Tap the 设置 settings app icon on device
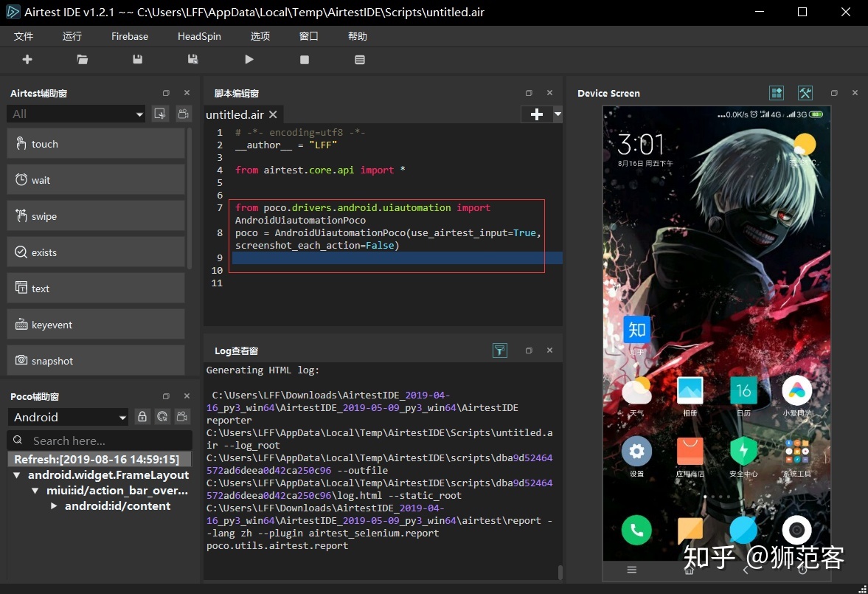 pyautogui.click(x=636, y=452)
